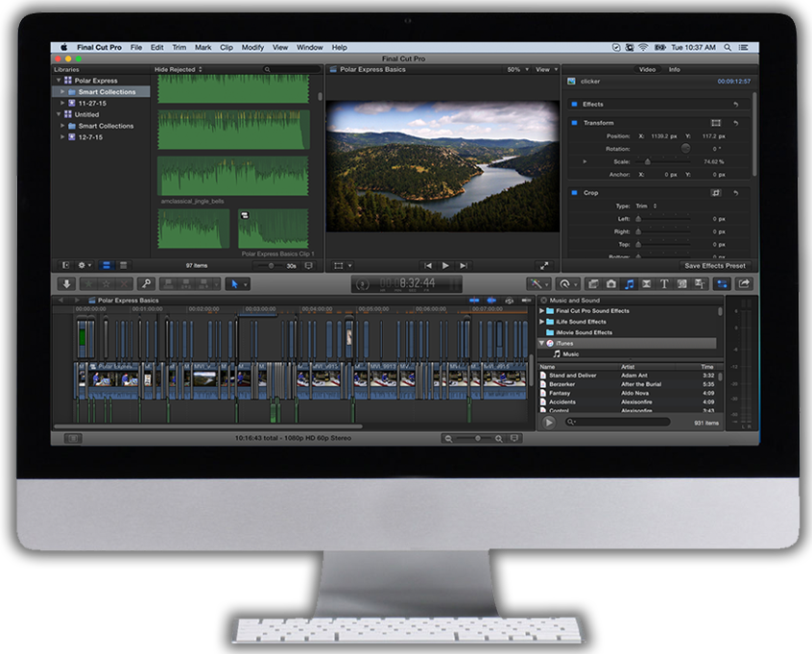Screen dimensions: 812x654
Task: Adjust browser clip duration slider
Action: 272,266
